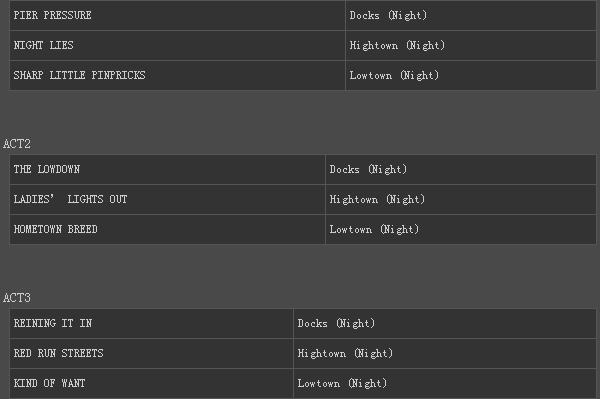Click Hightown (Night) beside RED RUN STREETS
Viewport: 600px width, 399px height.
345,353
